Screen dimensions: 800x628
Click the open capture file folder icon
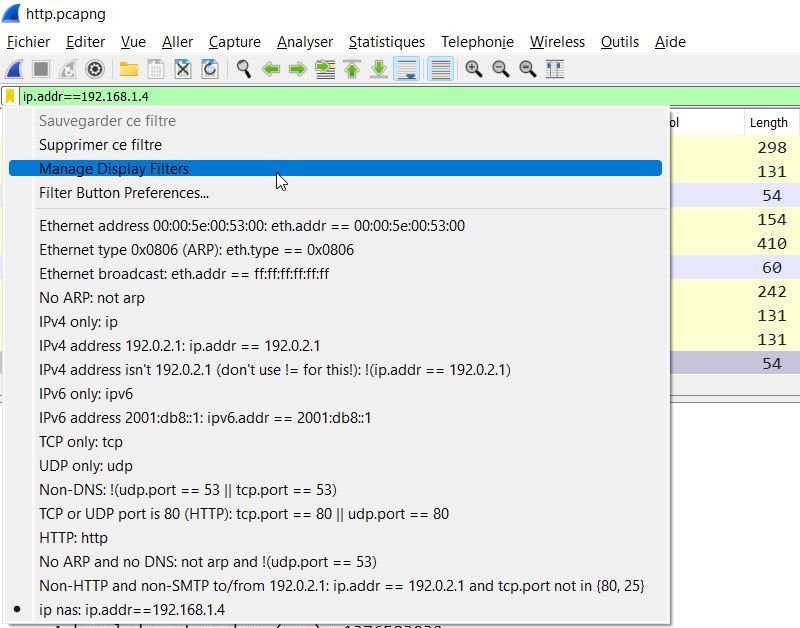[129, 69]
